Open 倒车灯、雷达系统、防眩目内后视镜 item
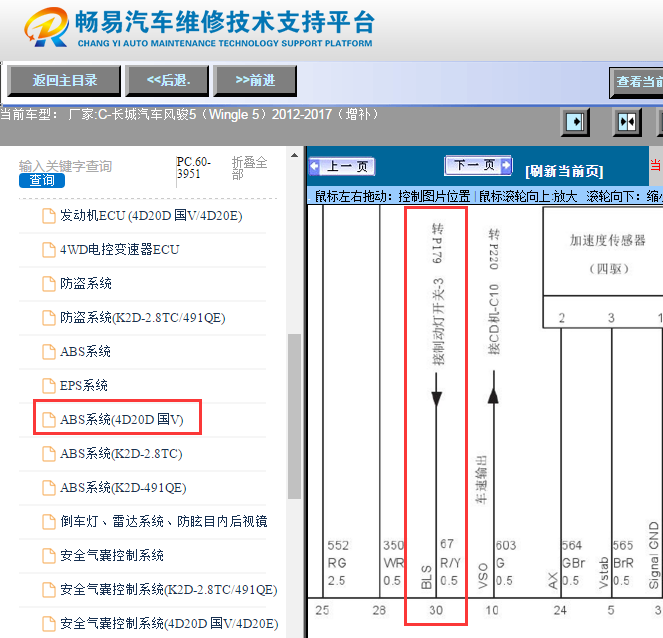 164,521
